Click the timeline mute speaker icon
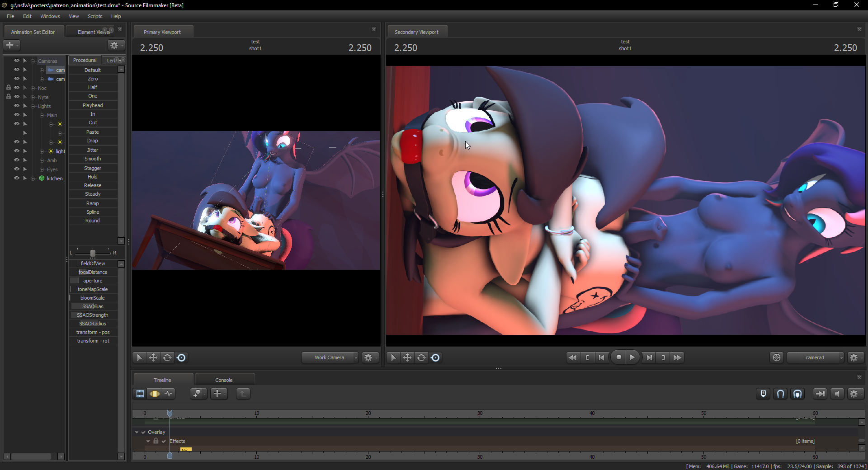The image size is (868, 470). (x=837, y=394)
